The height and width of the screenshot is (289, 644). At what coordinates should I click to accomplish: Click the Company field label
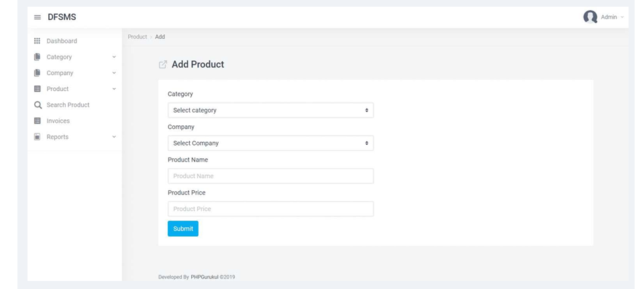click(181, 127)
